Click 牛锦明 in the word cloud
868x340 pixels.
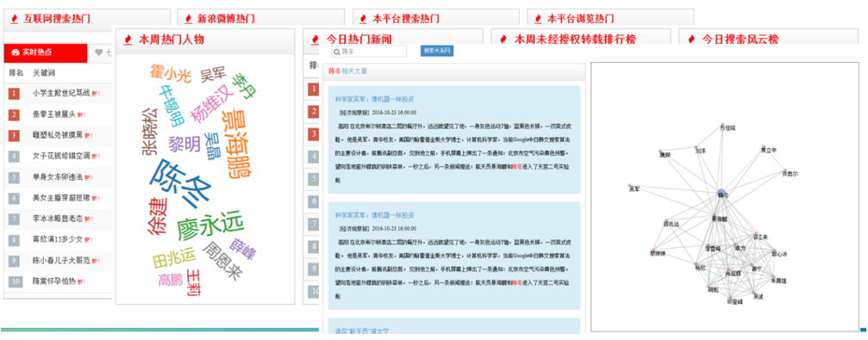pos(172,106)
